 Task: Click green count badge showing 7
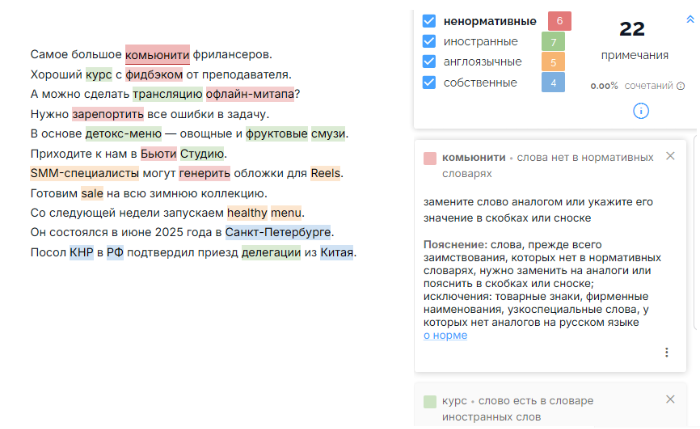[x=553, y=42]
